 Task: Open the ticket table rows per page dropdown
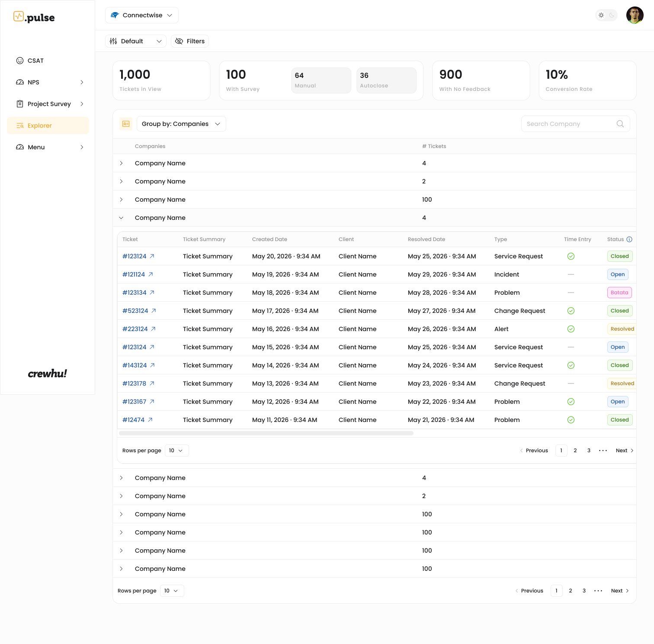click(x=177, y=451)
